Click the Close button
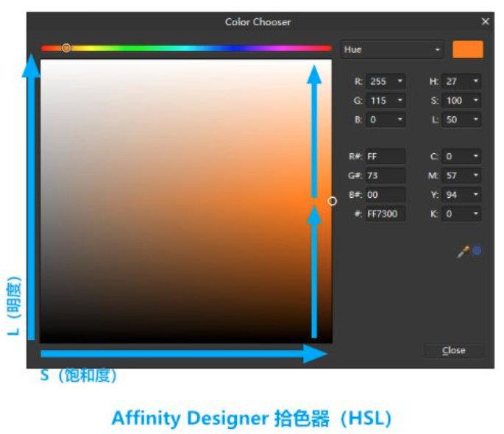Image resolution: width=504 pixels, height=434 pixels. tap(453, 350)
